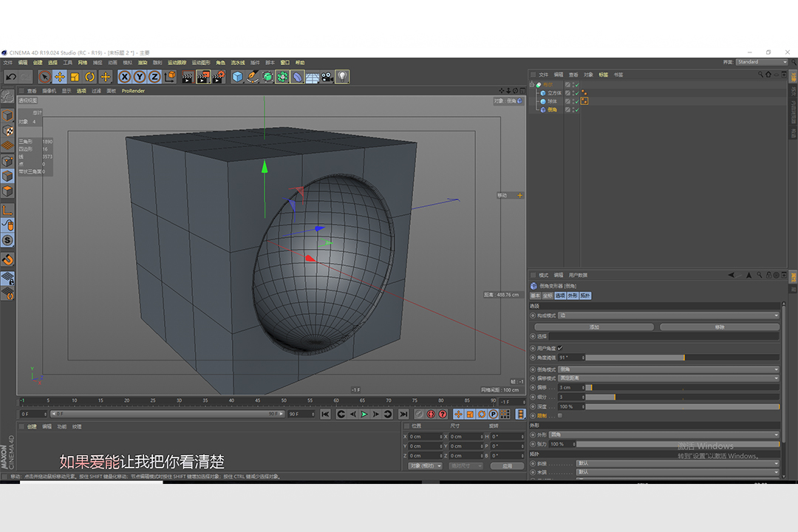Select the Rotate tool icon
The height and width of the screenshot is (532, 798).
click(90, 77)
